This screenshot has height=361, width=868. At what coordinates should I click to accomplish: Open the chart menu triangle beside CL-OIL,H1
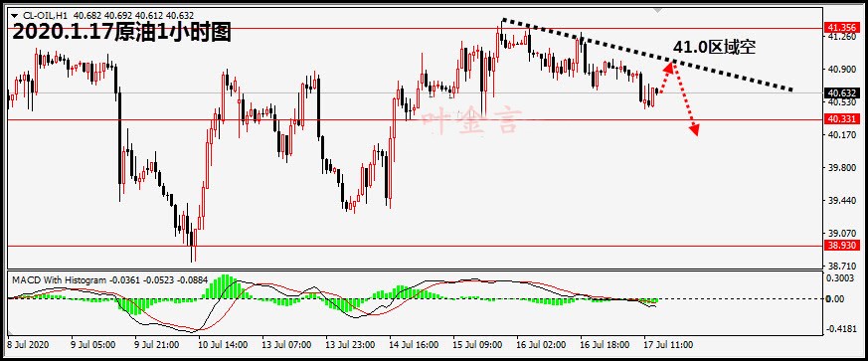coord(14,15)
